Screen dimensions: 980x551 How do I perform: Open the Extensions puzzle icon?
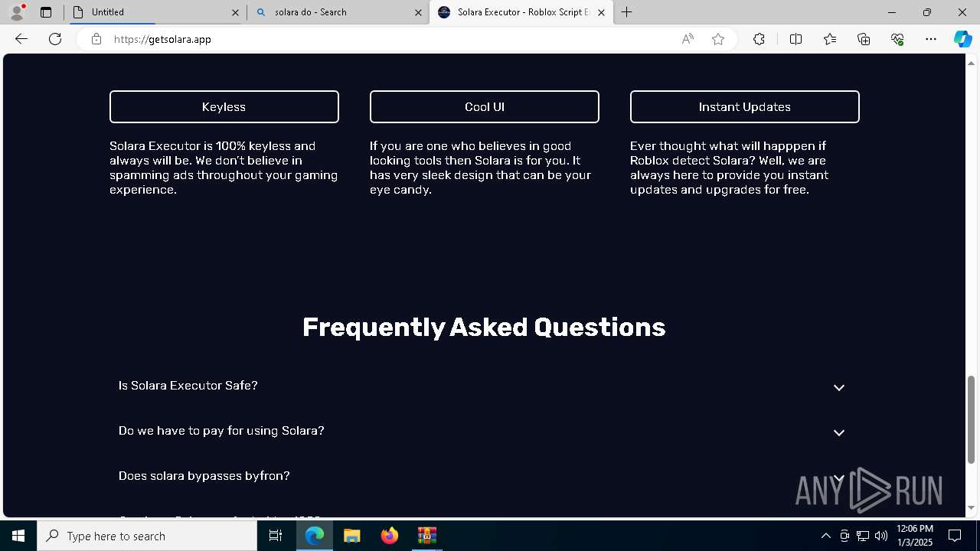click(759, 39)
